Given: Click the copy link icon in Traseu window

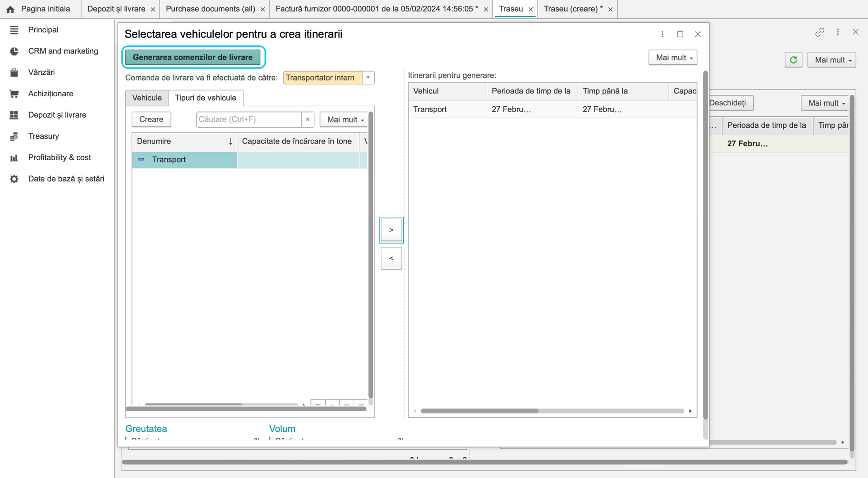Looking at the screenshot, I should (x=819, y=32).
